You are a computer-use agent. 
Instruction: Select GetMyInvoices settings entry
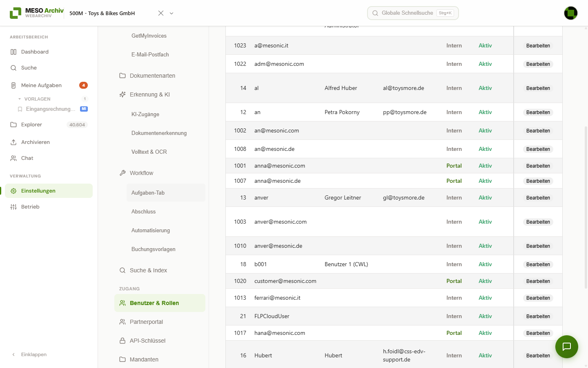149,36
